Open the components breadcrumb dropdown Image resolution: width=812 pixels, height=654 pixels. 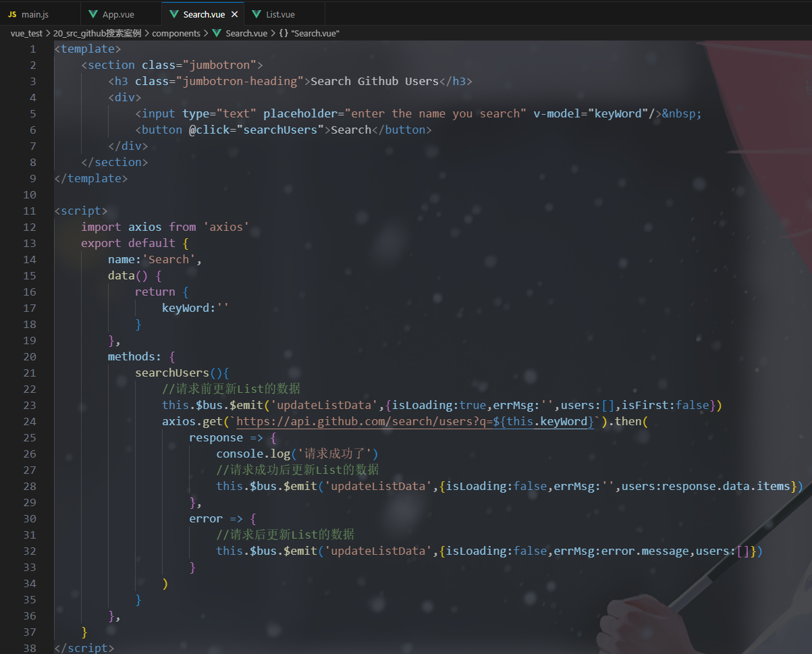tap(177, 33)
